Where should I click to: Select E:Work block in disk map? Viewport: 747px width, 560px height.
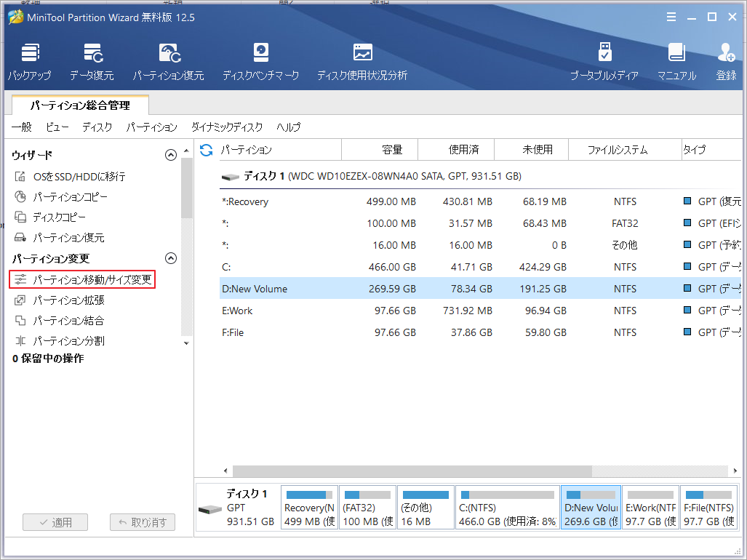pos(651,507)
